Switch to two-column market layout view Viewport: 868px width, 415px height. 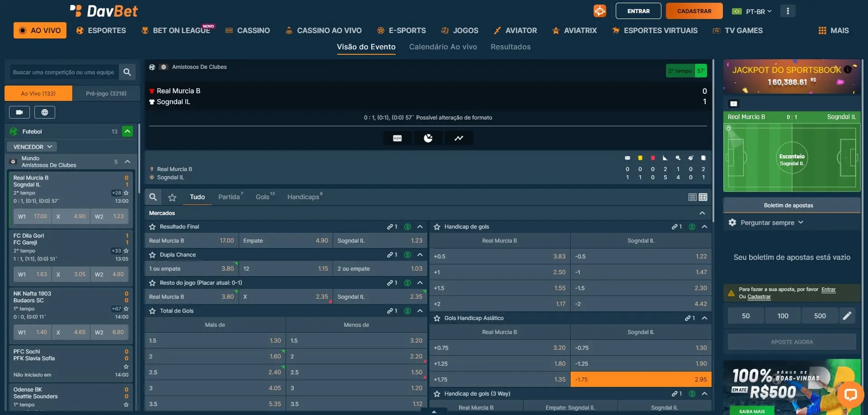(x=703, y=197)
